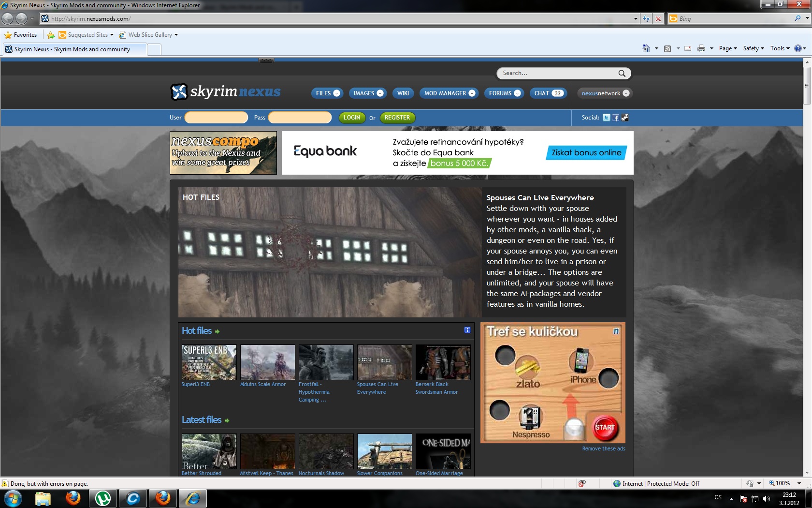Open the Web Slice Gallery dropdown
The width and height of the screenshot is (812, 508).
pyautogui.click(x=176, y=35)
